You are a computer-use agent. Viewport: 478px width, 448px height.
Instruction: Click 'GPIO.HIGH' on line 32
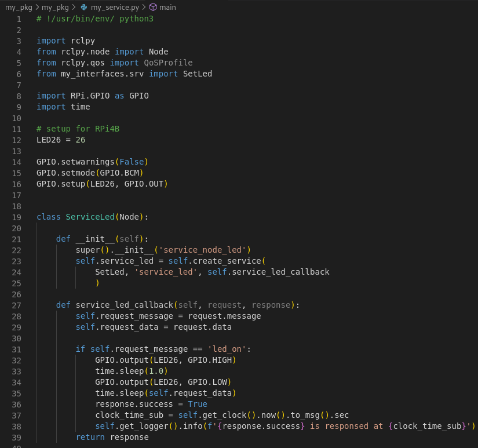(210, 360)
